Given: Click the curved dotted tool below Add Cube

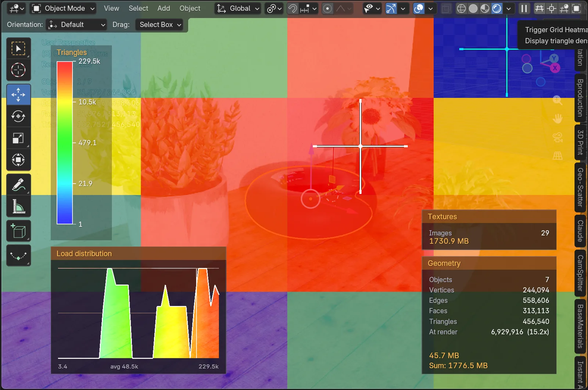Looking at the screenshot, I should click(18, 255).
